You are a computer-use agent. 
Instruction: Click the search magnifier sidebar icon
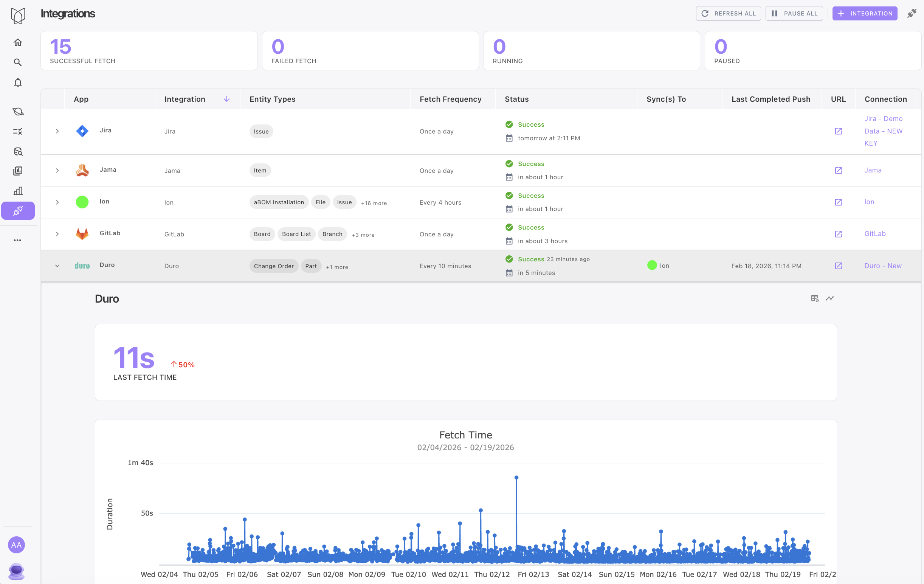(18, 62)
